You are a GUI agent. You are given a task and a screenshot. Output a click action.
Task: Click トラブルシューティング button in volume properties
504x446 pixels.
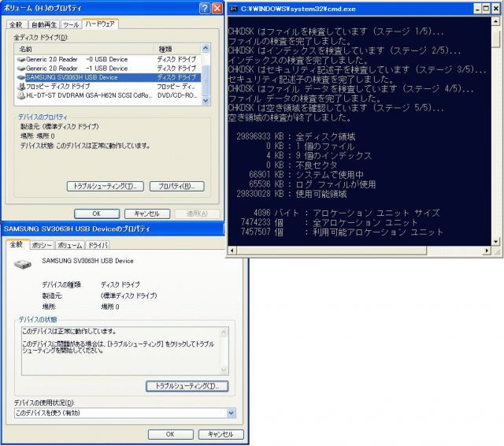105,186
